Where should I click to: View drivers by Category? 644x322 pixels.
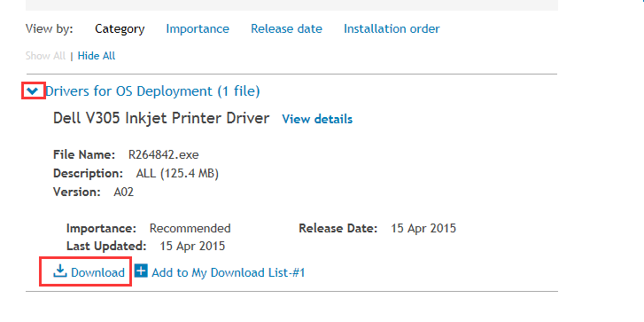(x=120, y=28)
